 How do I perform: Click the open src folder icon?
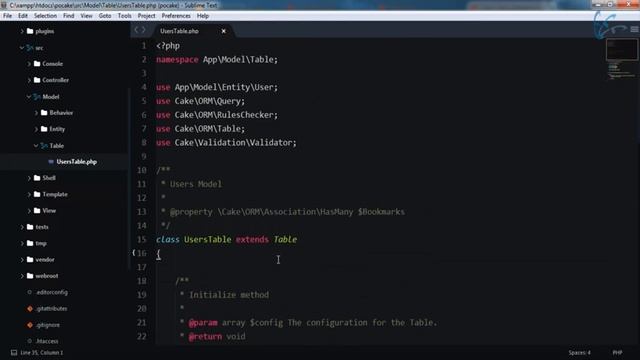30,48
